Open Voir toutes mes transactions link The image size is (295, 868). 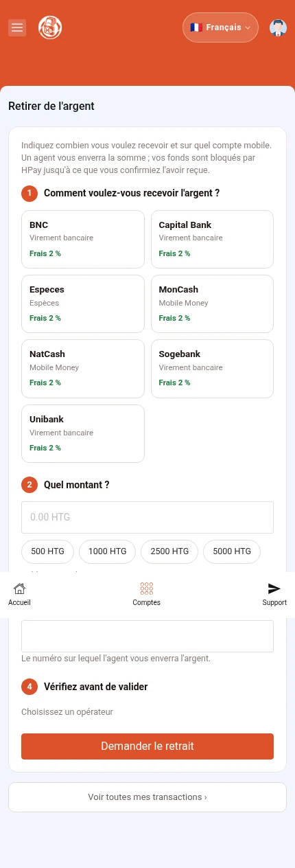(x=147, y=797)
